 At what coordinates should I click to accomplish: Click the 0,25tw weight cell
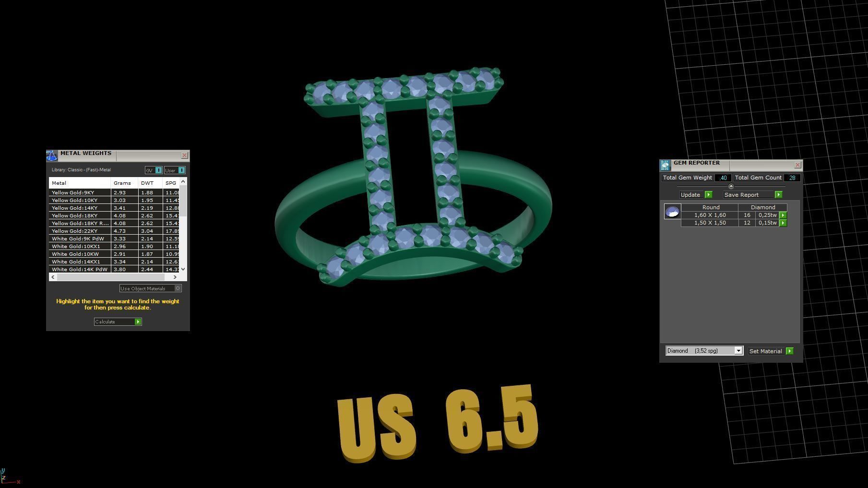[x=767, y=215]
